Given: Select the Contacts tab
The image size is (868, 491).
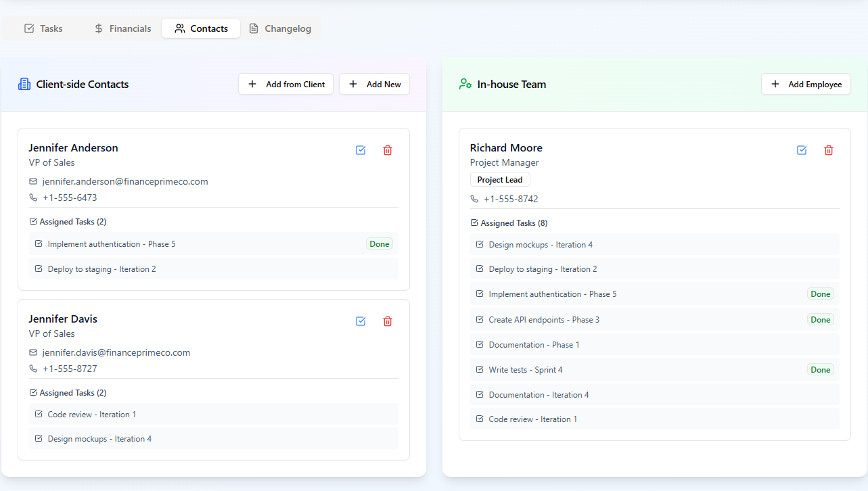Looking at the screenshot, I should point(201,28).
